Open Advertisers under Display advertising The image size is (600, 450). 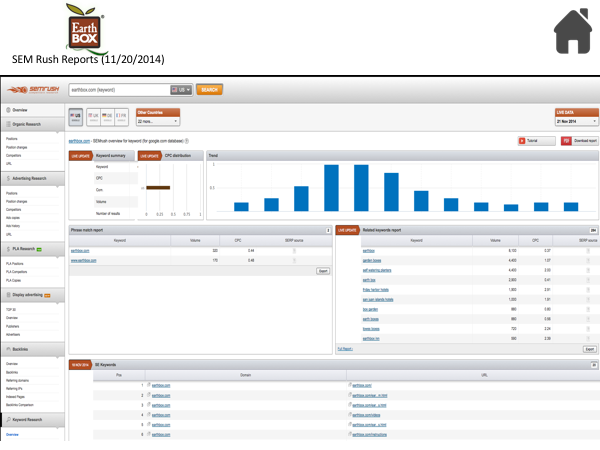pyautogui.click(x=13, y=335)
